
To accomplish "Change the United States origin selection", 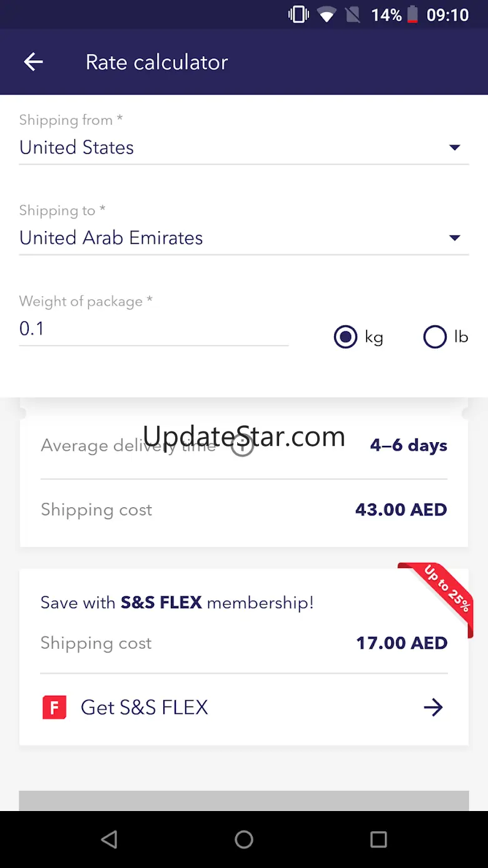I will point(77,148).
